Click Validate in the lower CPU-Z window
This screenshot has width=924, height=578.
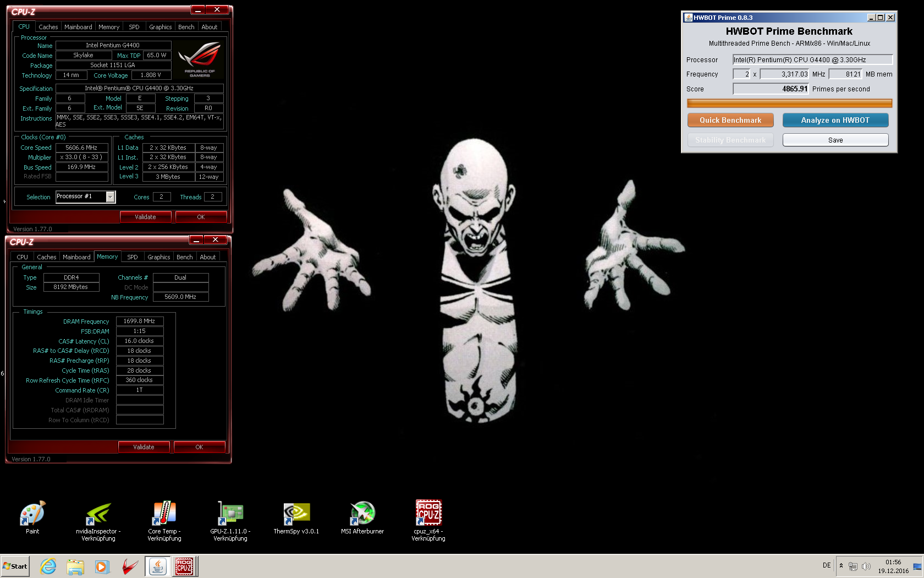[144, 447]
